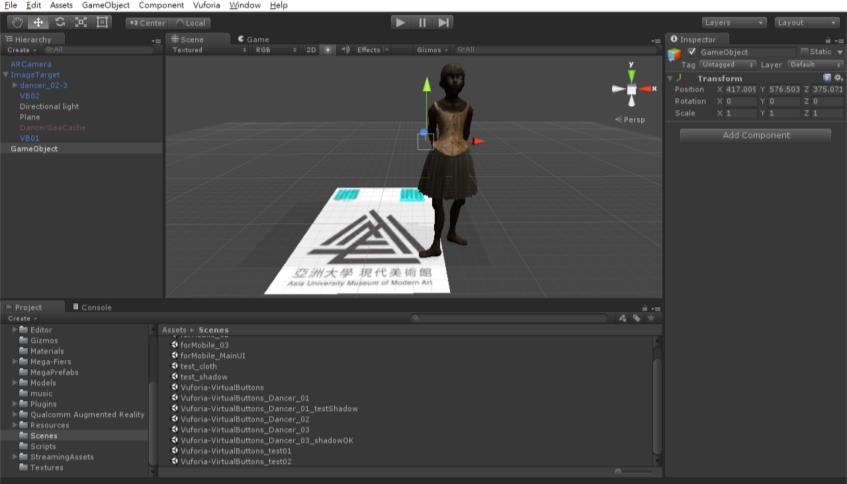Select the Rect transform tool

click(x=102, y=23)
